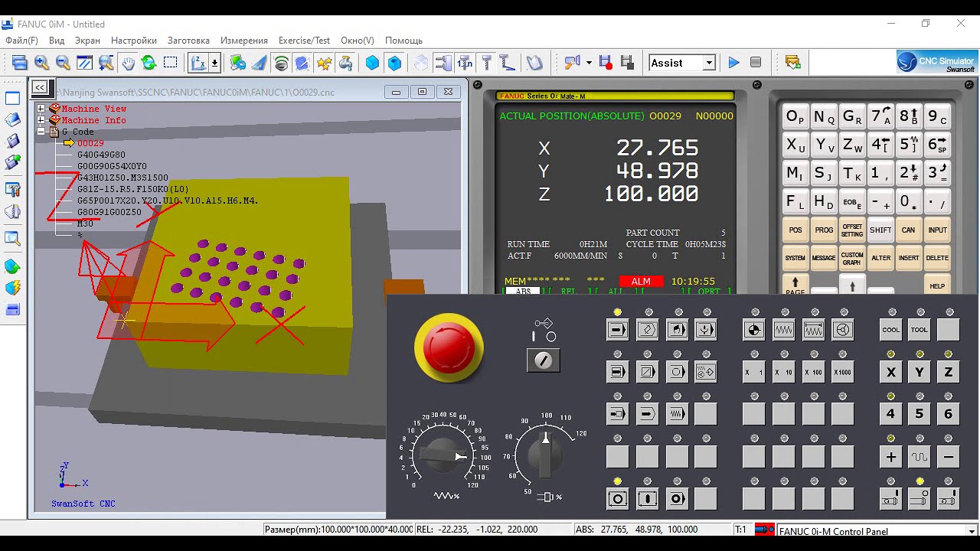Select the O0029 program line in tree
The width and height of the screenshot is (980, 551).
point(90,143)
